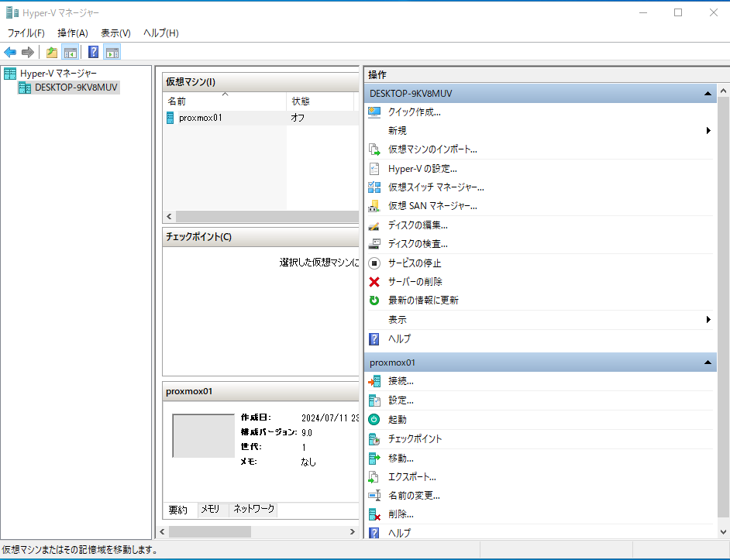Click the サービスの停止 stop icon
The height and width of the screenshot is (560, 730).
pyautogui.click(x=374, y=263)
